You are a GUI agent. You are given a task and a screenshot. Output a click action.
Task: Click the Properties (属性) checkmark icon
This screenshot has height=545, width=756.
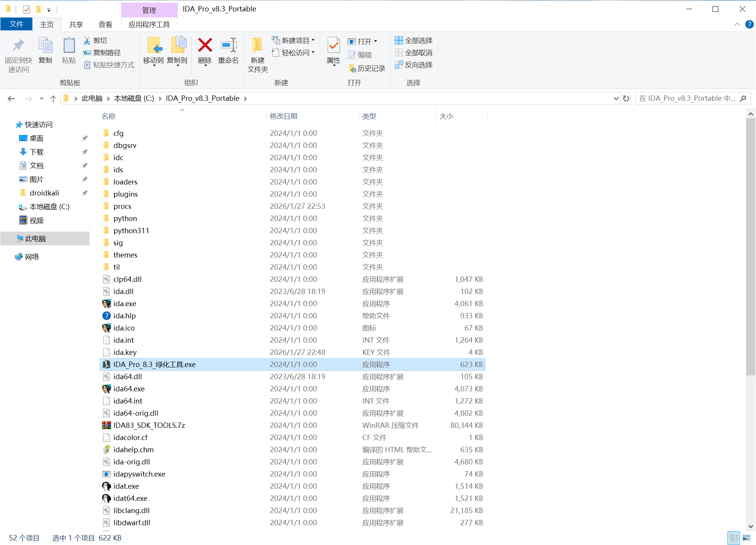tap(333, 46)
